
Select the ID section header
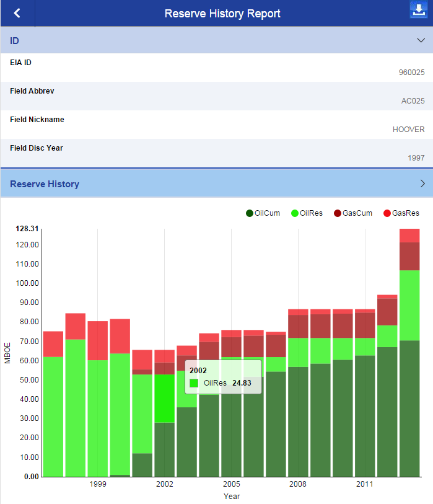(x=15, y=40)
